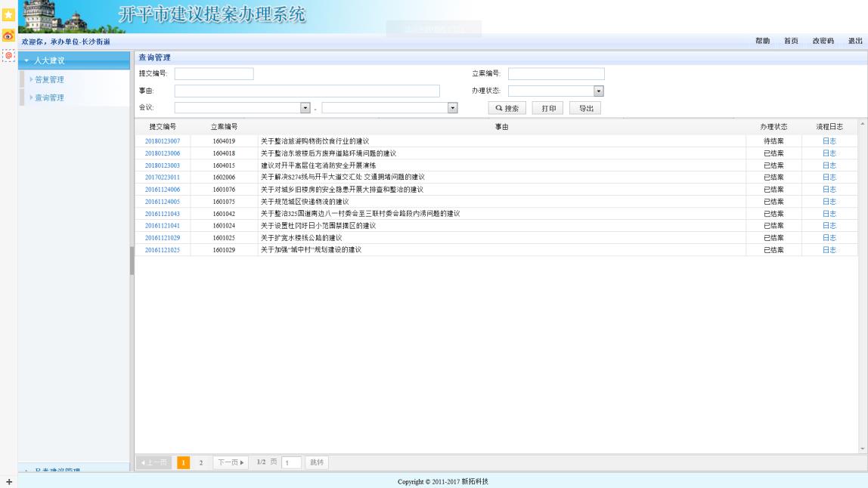Click the red @ mail icon
Screen dimensions: 868x488
[x=8, y=55]
